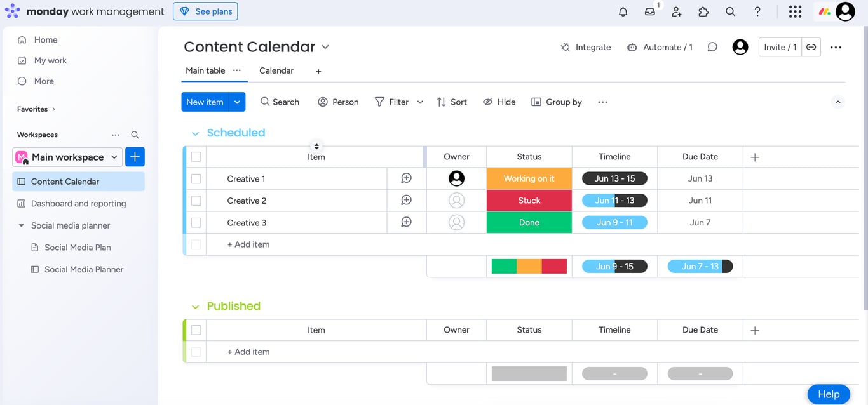
Task: Open the New item dropdown arrow
Action: click(237, 102)
